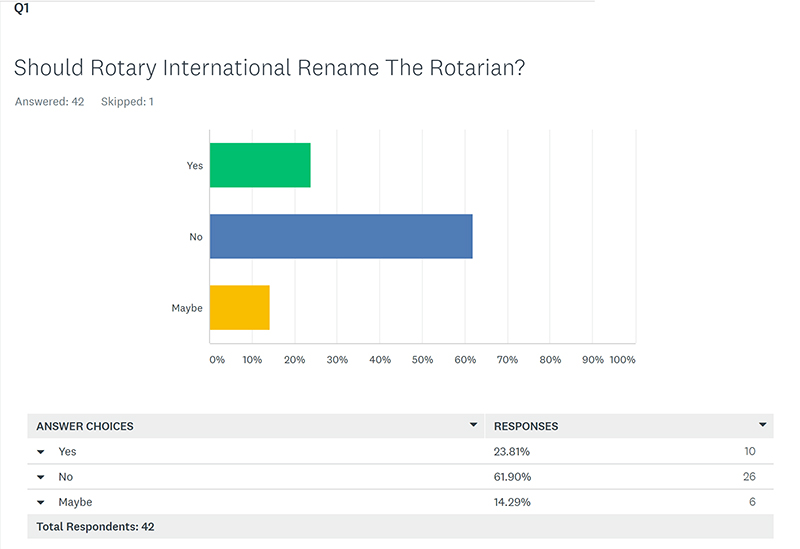800x549 pixels.
Task: Expand the Yes row triangle in table
Action: coord(41,452)
